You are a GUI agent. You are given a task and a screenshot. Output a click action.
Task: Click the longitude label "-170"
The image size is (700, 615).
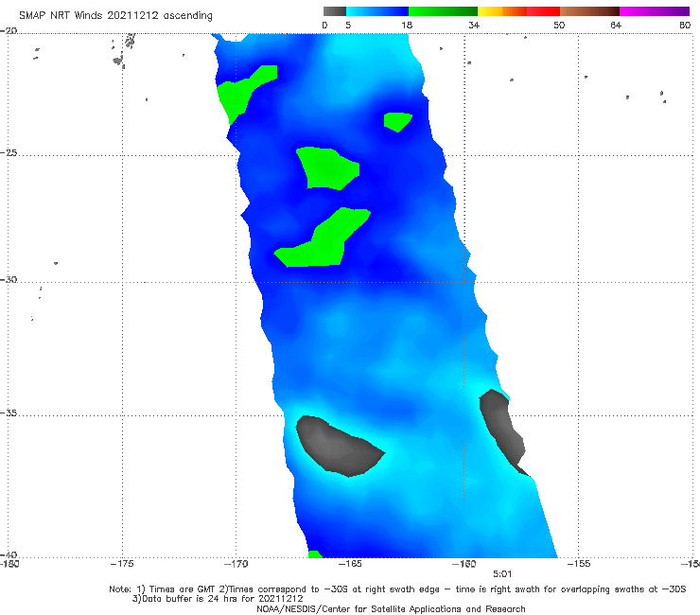coord(236,564)
